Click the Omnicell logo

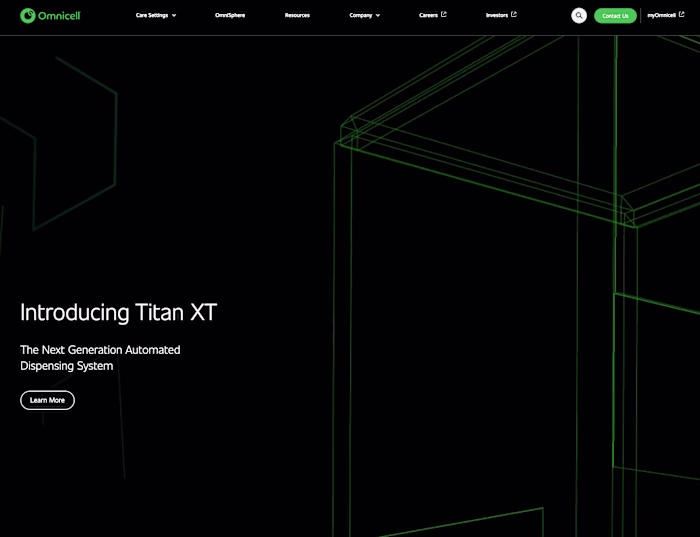(x=50, y=16)
